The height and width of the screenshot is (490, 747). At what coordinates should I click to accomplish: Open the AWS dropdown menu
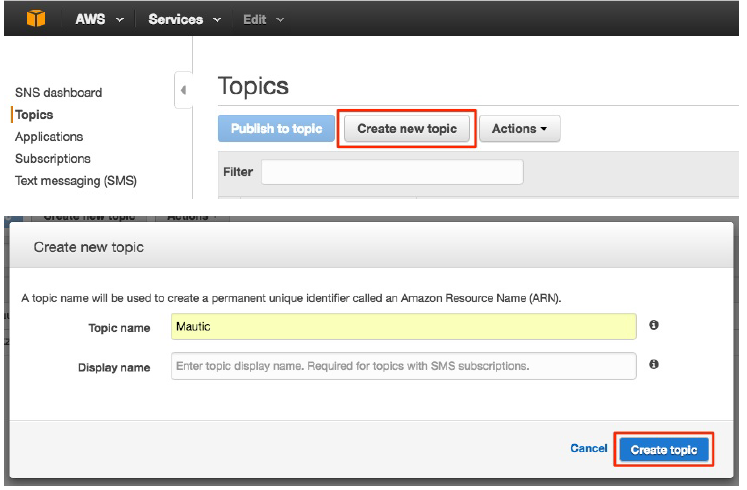click(99, 19)
